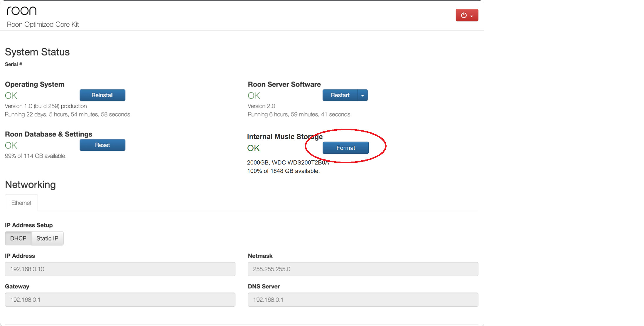This screenshot has width=644, height=326.
Task: Click the Roon Server Software heading
Action: [284, 84]
